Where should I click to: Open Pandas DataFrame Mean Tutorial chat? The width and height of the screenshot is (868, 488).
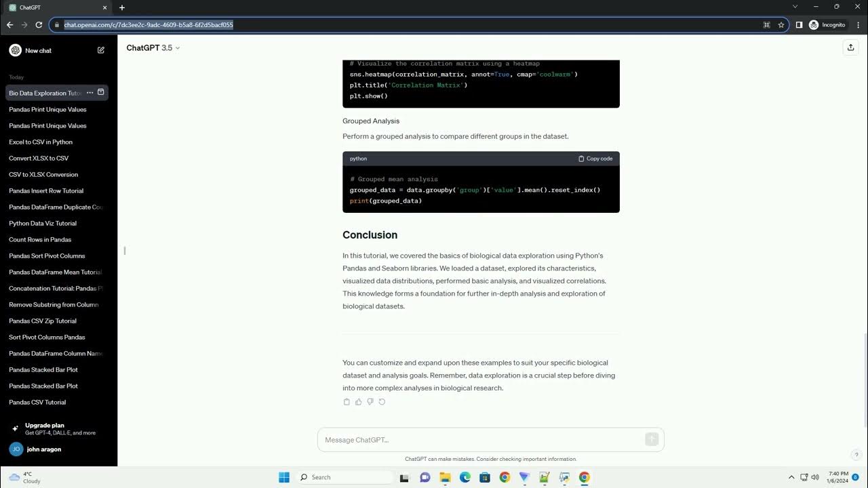(x=57, y=272)
